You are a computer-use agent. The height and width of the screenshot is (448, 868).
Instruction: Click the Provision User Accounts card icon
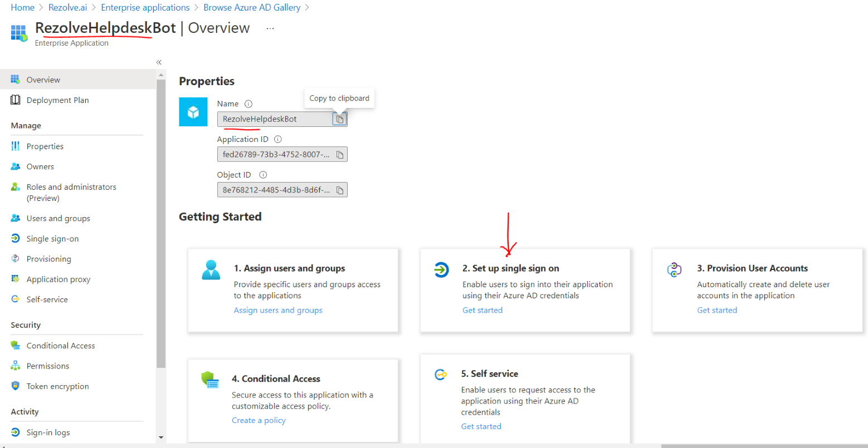[x=674, y=270]
